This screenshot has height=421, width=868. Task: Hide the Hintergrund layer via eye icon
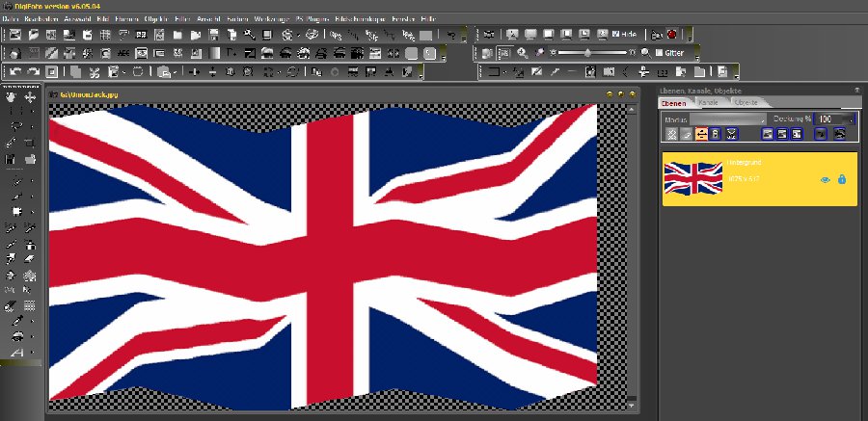[x=825, y=179]
